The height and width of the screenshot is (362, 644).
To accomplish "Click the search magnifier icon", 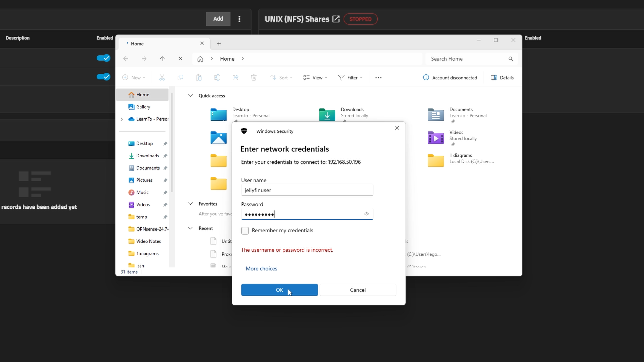I will 510,59.
